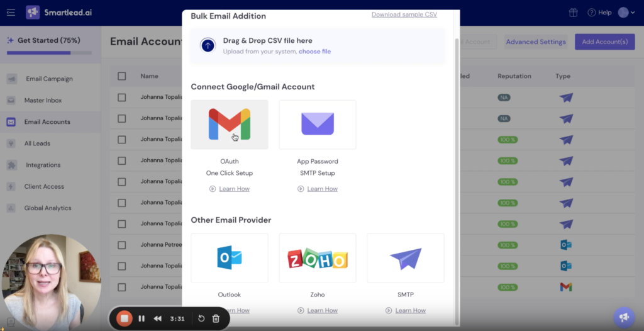Choose the Outlook provider card
Image resolution: width=644 pixels, height=331 pixels.
[230, 258]
